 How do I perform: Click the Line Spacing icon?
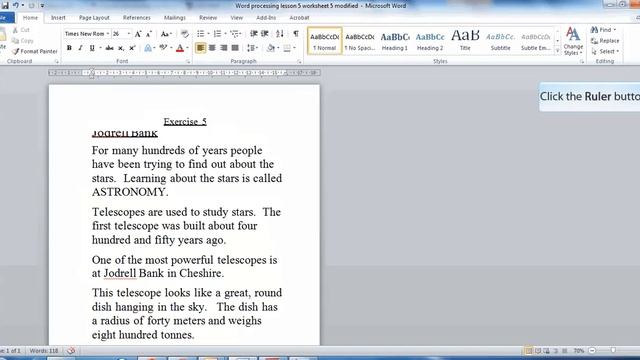(251, 48)
